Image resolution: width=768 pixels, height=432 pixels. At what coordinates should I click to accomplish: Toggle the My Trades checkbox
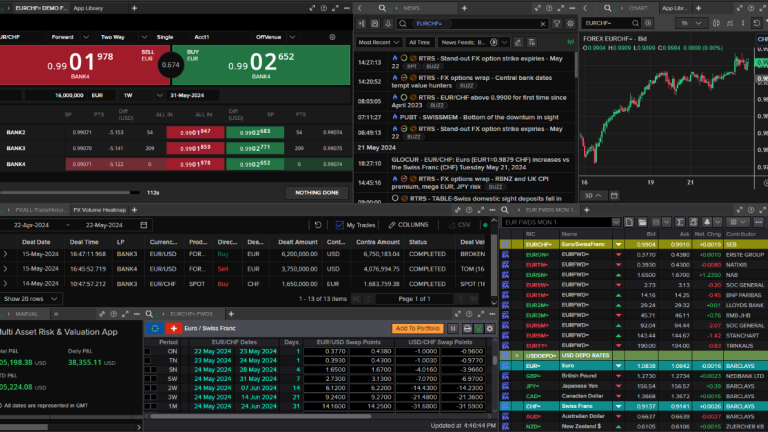[x=339, y=225]
